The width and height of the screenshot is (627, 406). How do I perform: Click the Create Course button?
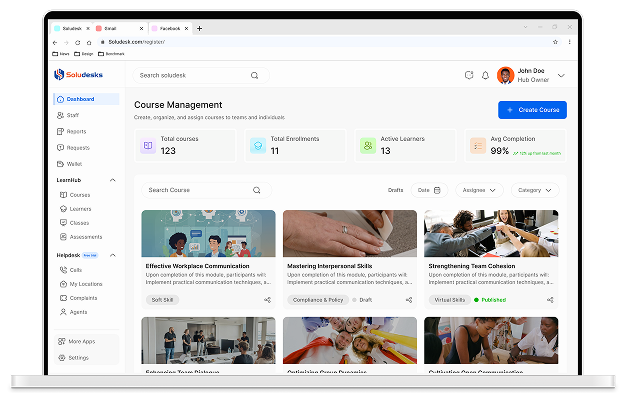[x=532, y=110]
